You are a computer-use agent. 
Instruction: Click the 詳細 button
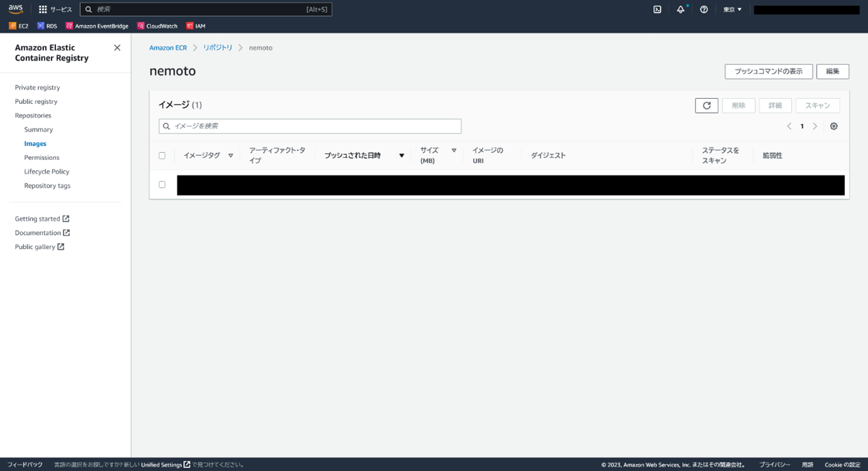point(775,106)
